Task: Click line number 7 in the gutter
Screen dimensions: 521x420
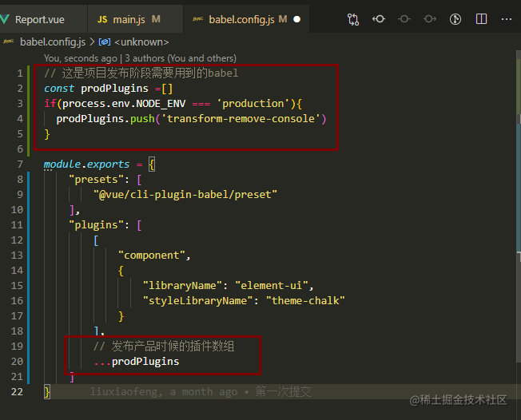Action: click(20, 164)
